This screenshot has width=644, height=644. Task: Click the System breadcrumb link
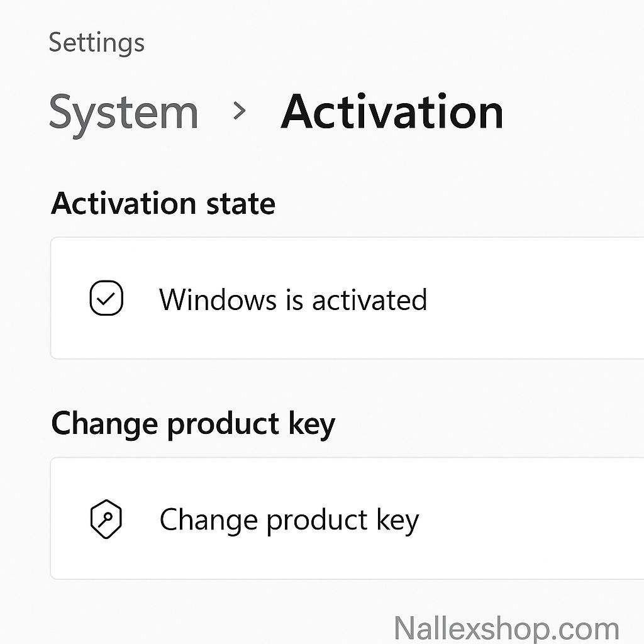(x=124, y=113)
